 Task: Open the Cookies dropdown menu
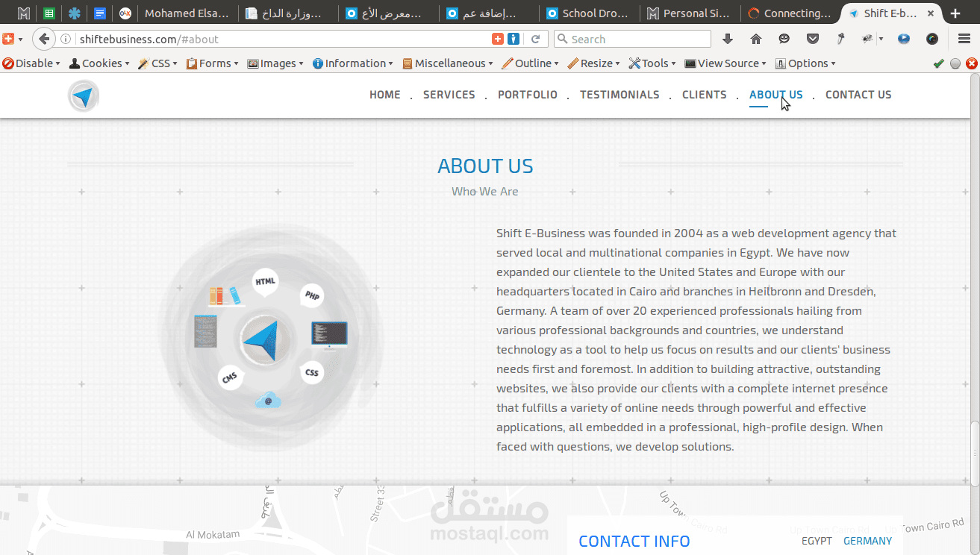[x=99, y=63]
